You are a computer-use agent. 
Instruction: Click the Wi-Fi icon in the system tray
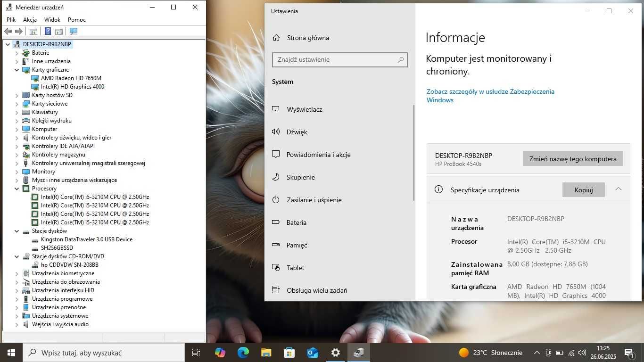tap(571, 353)
